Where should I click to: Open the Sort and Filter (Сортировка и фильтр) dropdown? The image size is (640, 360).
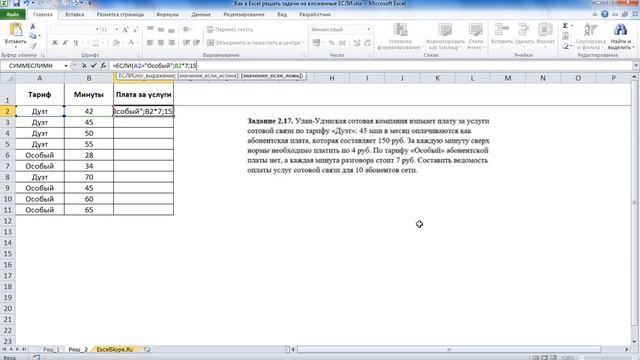[590, 36]
